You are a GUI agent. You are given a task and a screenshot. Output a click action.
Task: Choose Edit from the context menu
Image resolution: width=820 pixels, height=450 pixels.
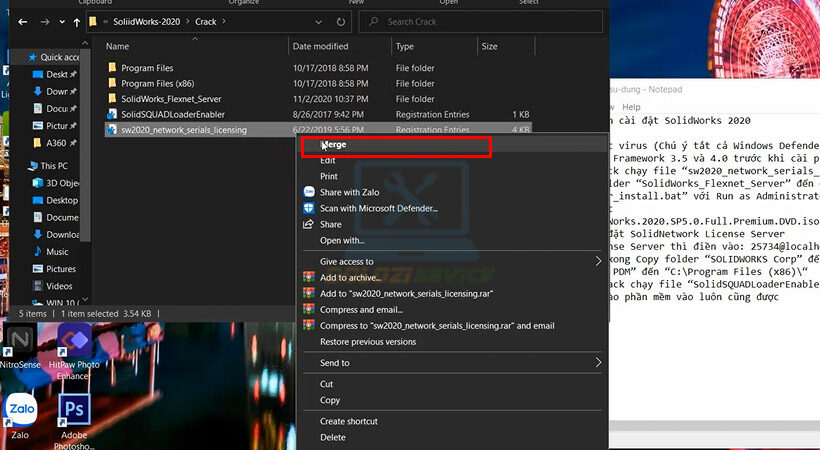(x=328, y=160)
